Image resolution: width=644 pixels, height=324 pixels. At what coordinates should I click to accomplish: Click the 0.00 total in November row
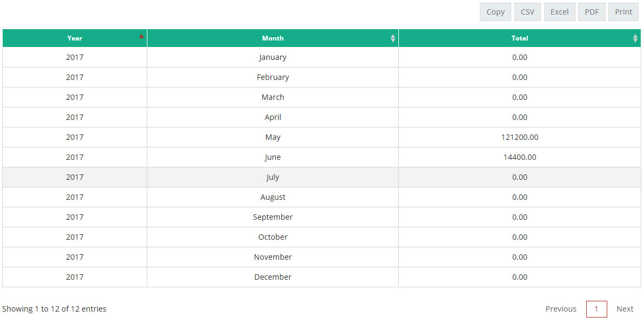[519, 257]
